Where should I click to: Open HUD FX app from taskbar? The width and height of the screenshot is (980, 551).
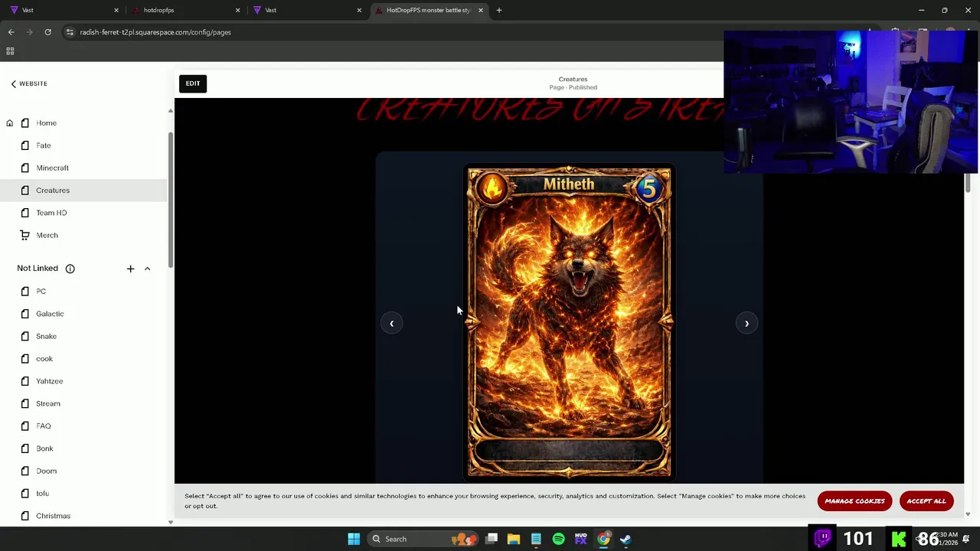pos(580,539)
